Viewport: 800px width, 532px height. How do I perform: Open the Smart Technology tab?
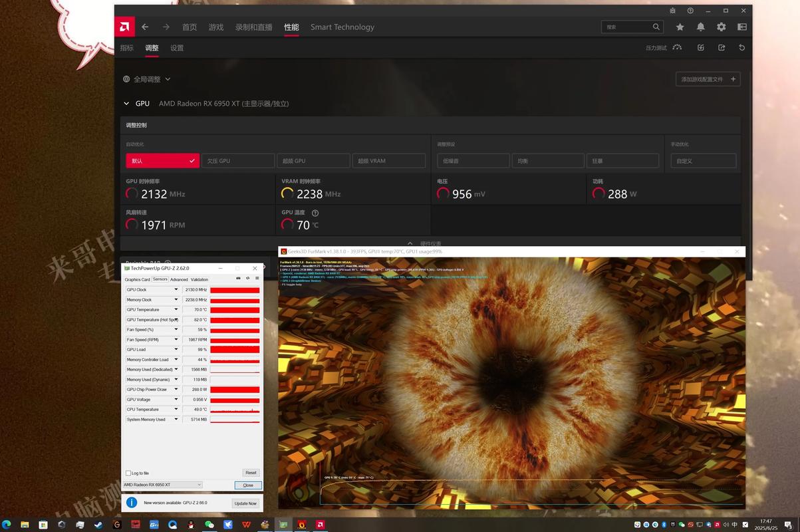[x=342, y=27]
